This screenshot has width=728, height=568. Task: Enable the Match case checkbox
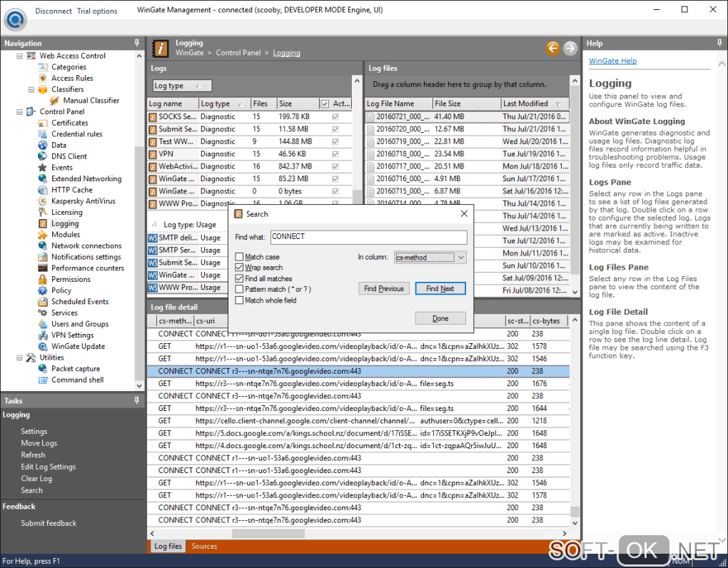(239, 257)
